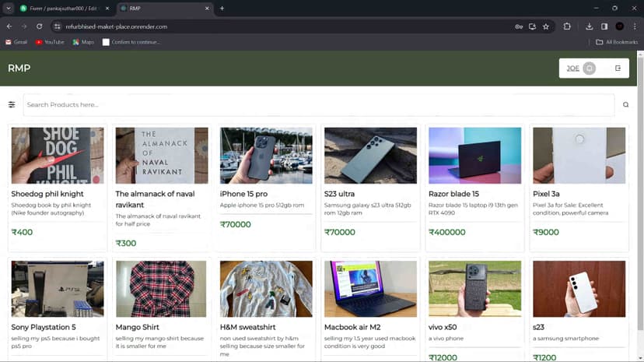
Task: Open browser downloads
Action: [589, 26]
